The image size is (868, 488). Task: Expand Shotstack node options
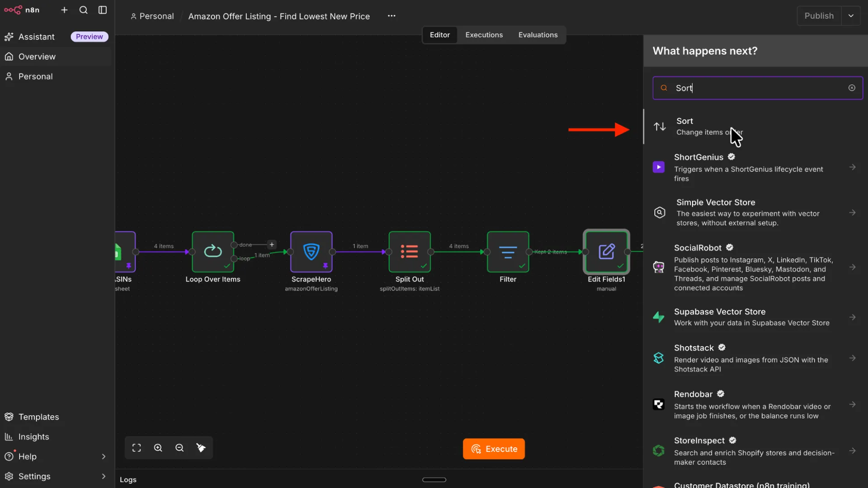coord(852,358)
